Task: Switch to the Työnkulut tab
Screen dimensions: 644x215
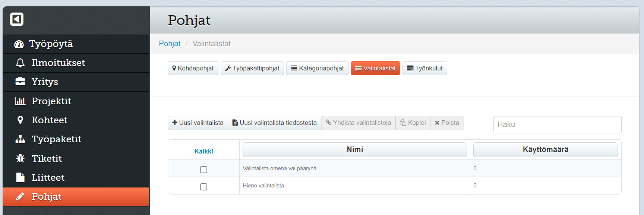Action: (425, 68)
